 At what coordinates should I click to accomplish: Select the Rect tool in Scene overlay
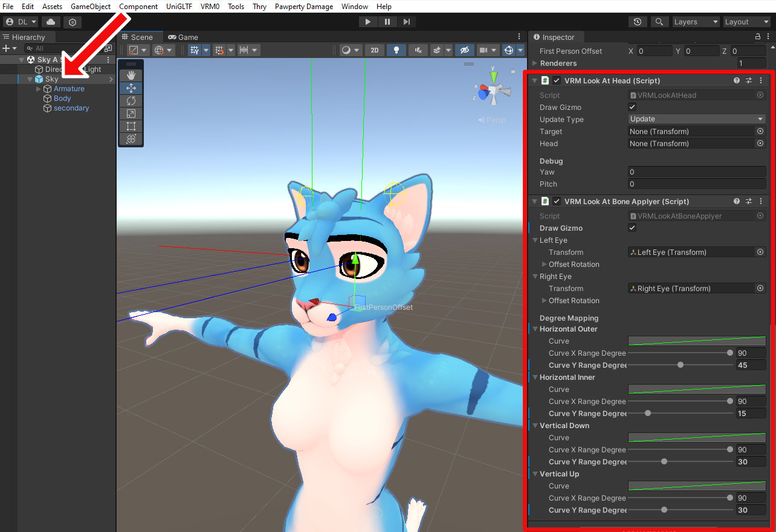tap(131, 126)
